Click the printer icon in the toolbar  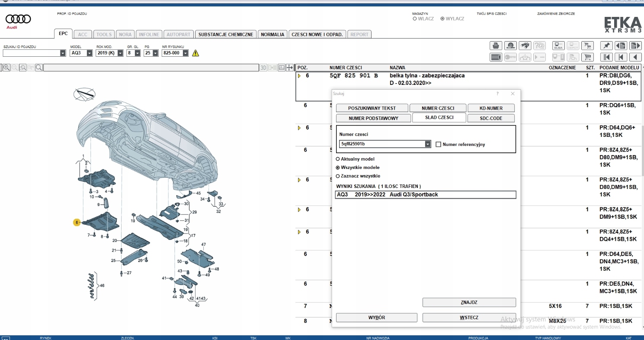tap(495, 45)
